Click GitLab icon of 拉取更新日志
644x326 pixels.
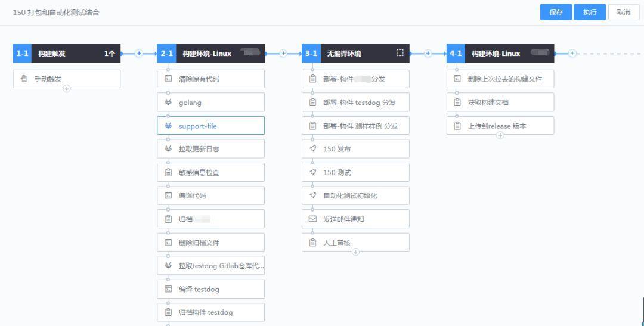[168, 148]
